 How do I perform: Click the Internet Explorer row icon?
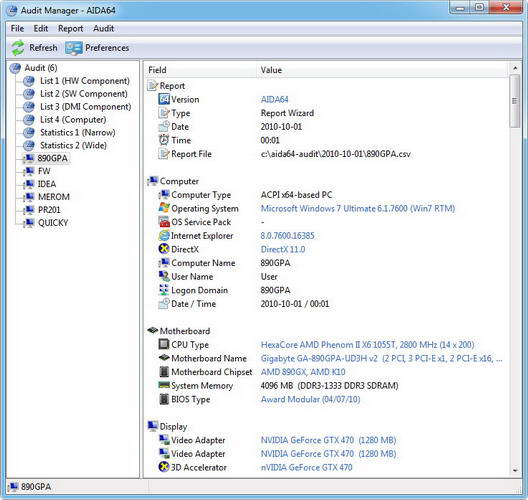(164, 236)
